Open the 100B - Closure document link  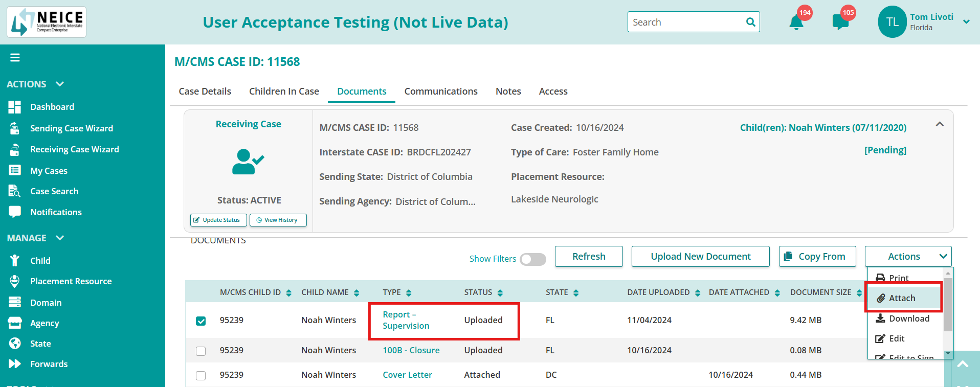[x=411, y=350]
